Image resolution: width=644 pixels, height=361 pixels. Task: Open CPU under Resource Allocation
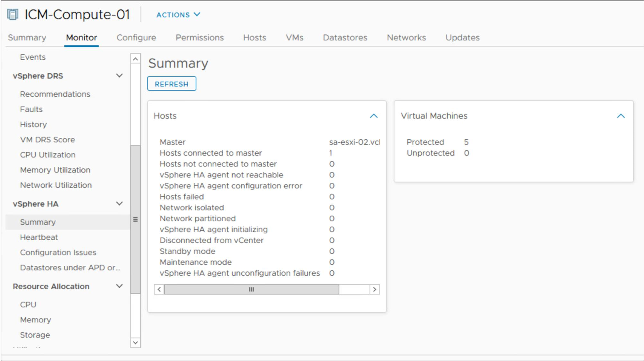click(28, 305)
